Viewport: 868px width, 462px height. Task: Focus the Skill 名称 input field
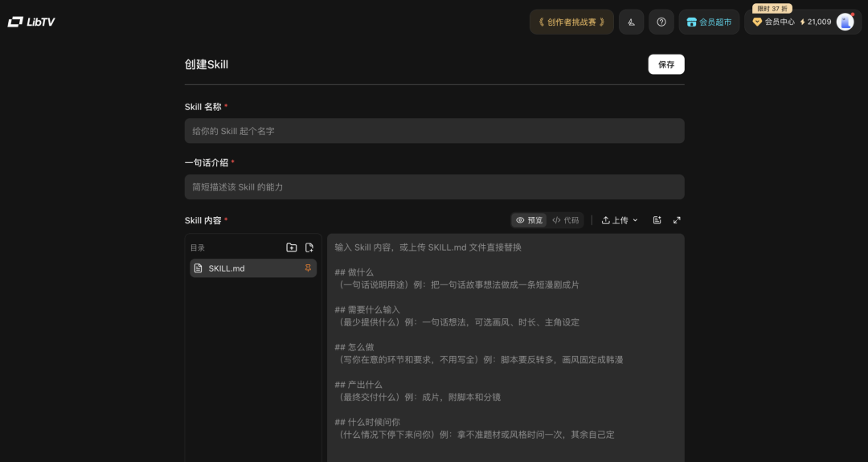[434, 131]
